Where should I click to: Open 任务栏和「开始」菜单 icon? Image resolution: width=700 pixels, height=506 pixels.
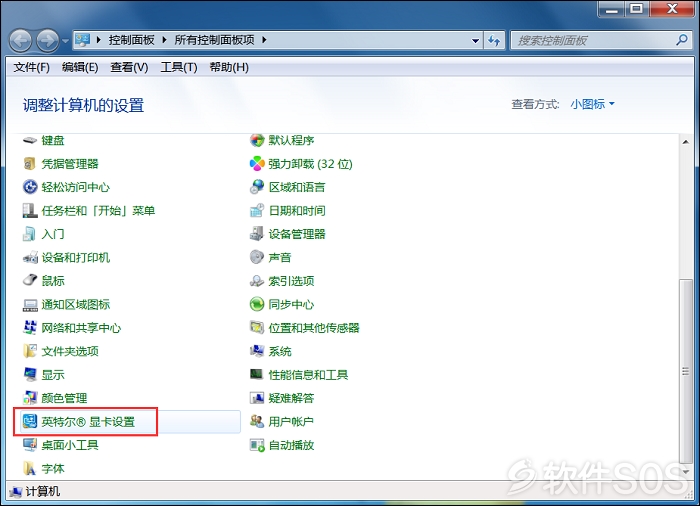tap(30, 211)
